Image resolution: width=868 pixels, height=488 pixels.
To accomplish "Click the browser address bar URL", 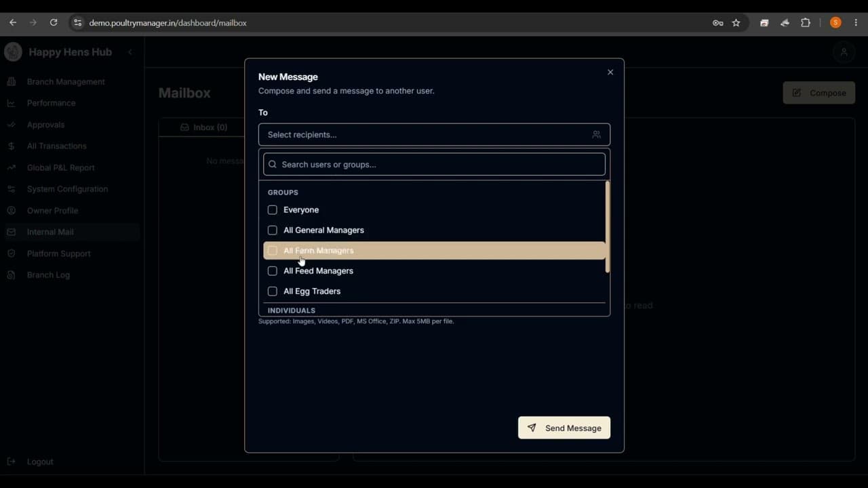I will (x=168, y=23).
